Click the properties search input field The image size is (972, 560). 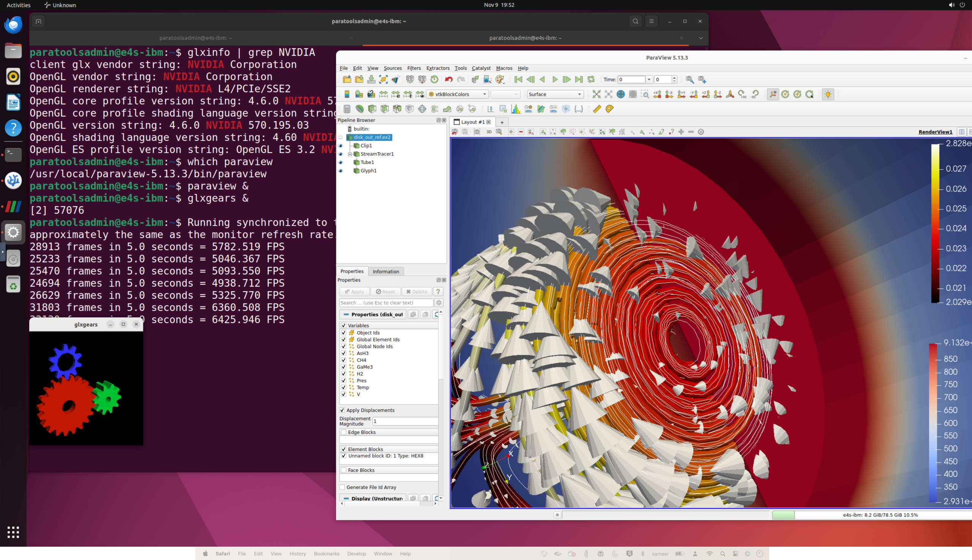coord(386,303)
